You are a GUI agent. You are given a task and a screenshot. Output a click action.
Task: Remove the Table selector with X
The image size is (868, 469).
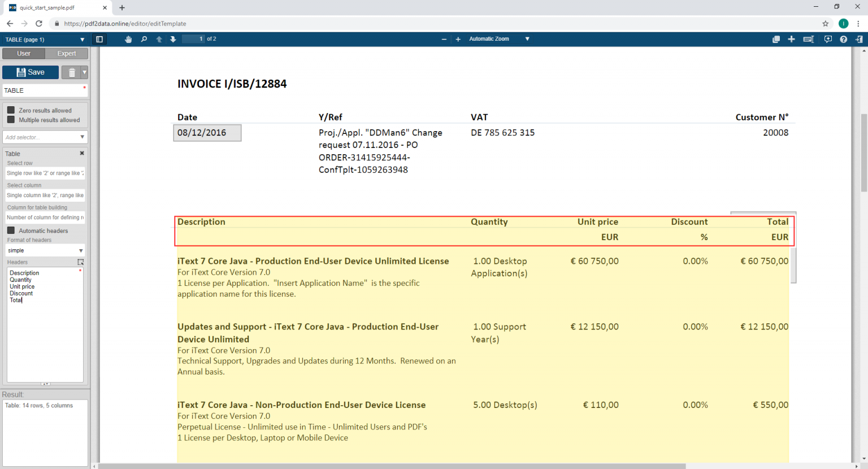point(82,153)
